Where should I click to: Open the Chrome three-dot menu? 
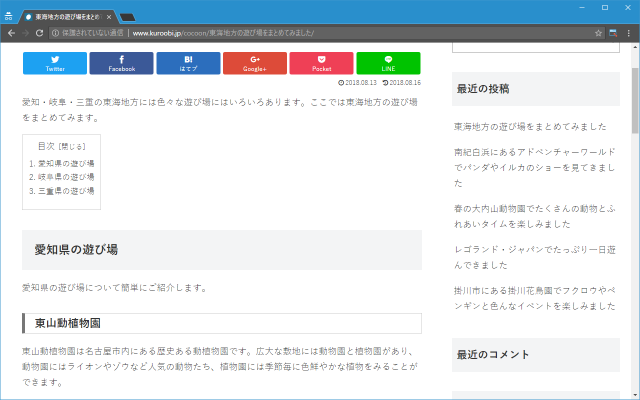click(629, 33)
